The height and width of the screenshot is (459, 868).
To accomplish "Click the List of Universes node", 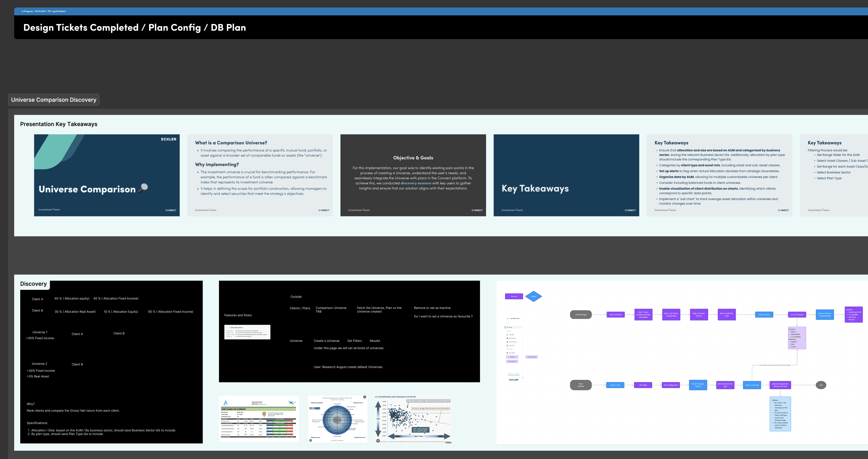I will coord(797,315).
